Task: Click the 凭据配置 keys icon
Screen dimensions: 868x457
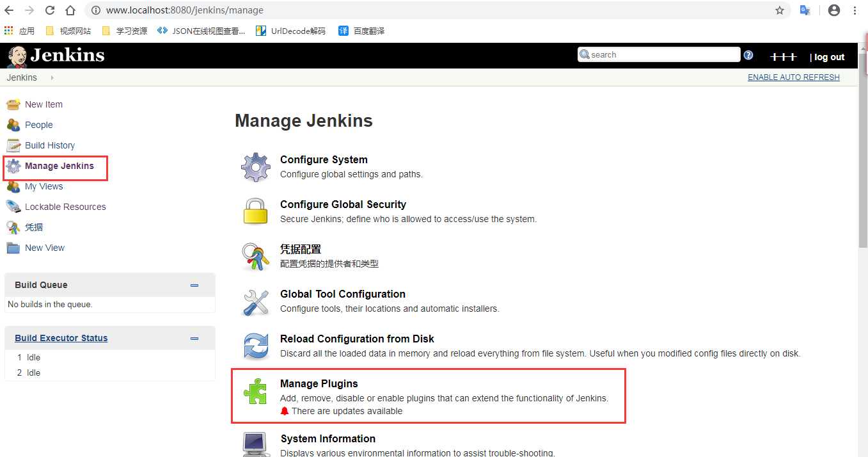Action: pyautogui.click(x=256, y=257)
